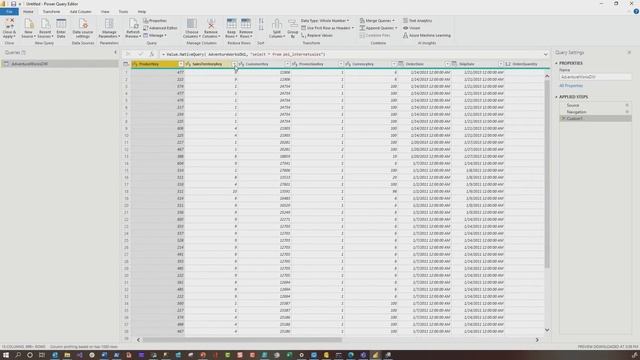Click Remove Columns icon
The image size is (640, 360).
211,24
